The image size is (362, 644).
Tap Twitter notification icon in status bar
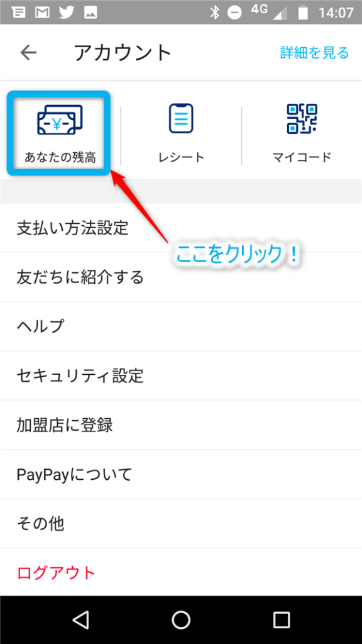pos(67,13)
